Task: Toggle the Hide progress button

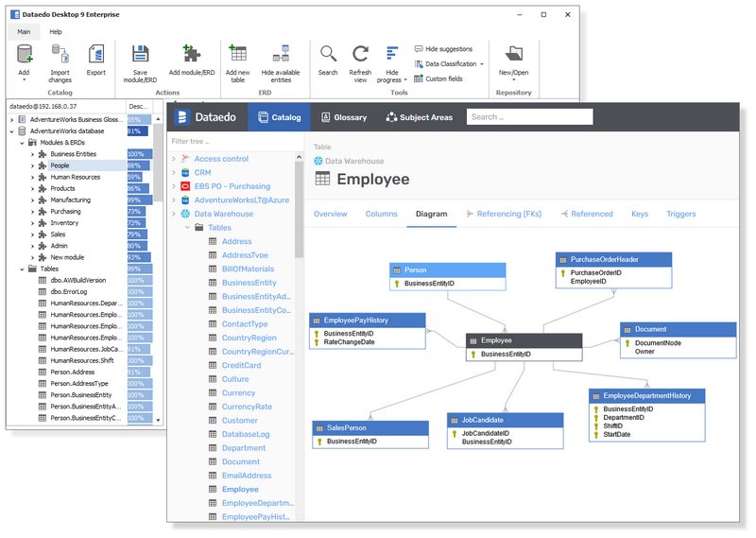Action: (392, 56)
